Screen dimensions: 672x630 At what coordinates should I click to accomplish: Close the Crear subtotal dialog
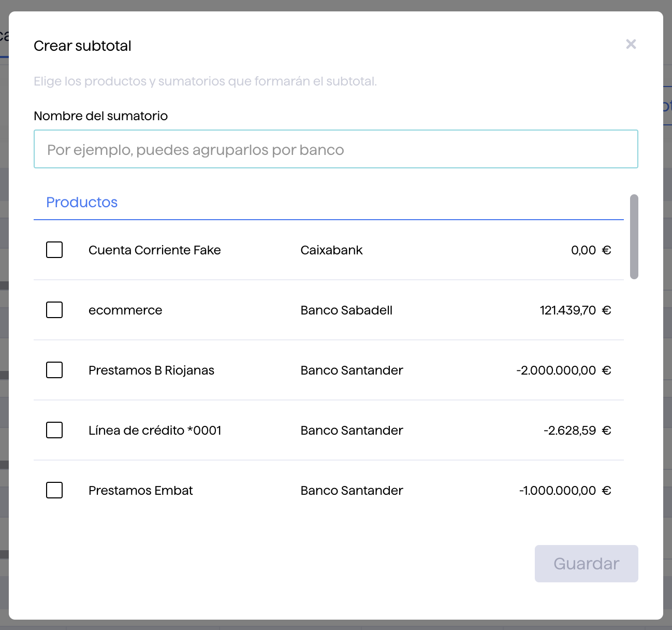tap(631, 45)
